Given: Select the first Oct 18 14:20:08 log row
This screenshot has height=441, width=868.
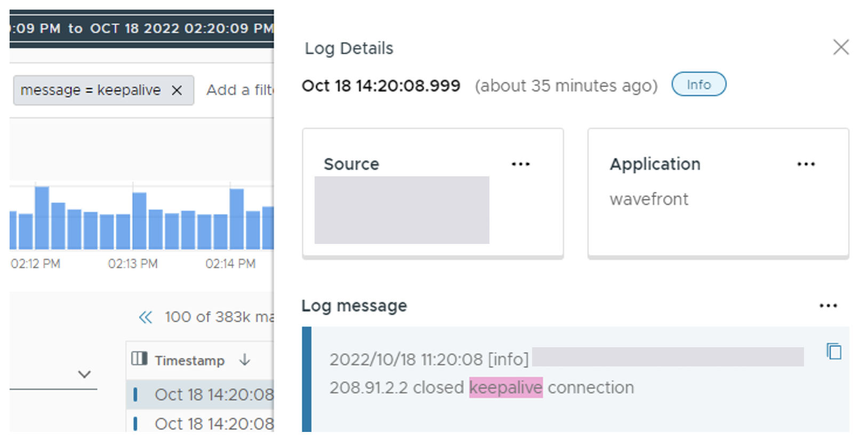Looking at the screenshot, I should [x=200, y=394].
